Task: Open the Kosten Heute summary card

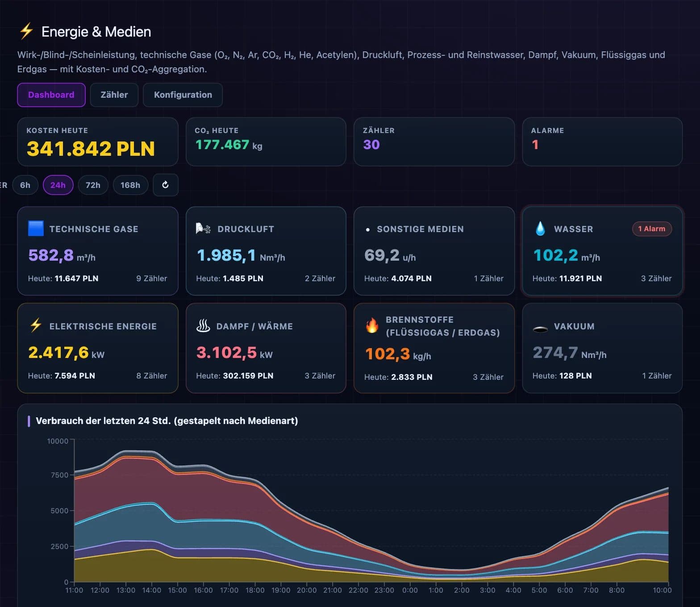Action: [x=98, y=141]
